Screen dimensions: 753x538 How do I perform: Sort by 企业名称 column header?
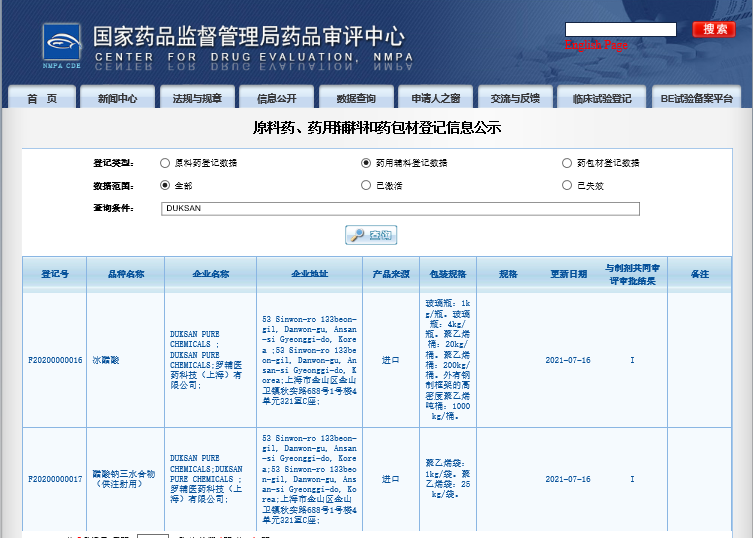pos(210,274)
